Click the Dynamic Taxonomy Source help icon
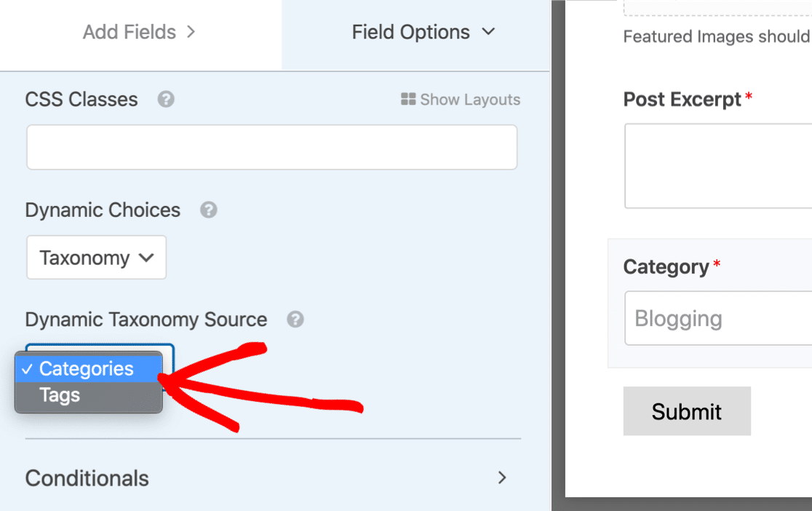The width and height of the screenshot is (812, 511). [295, 320]
